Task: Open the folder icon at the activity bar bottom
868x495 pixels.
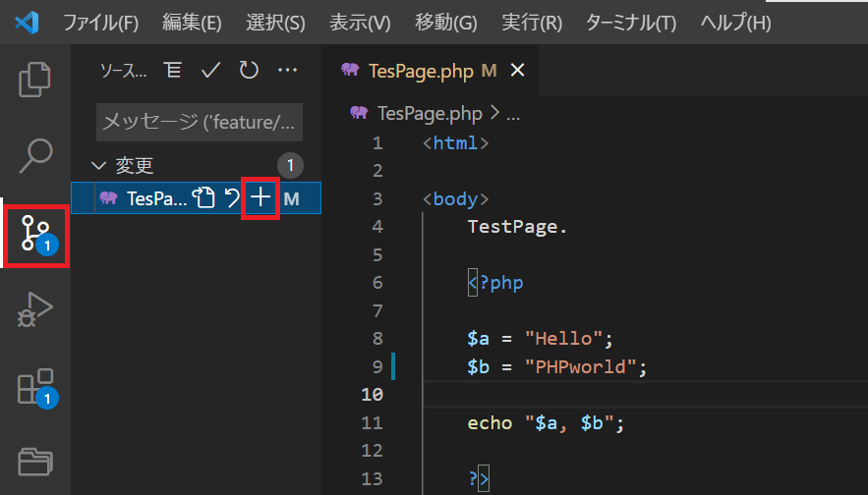Action: pyautogui.click(x=34, y=462)
